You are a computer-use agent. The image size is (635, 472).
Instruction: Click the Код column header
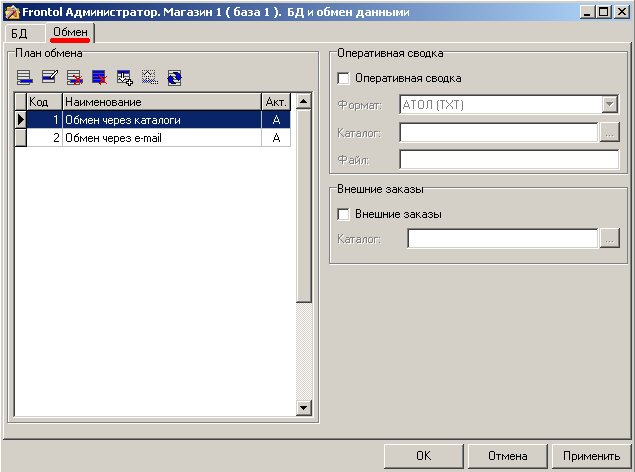(x=45, y=102)
